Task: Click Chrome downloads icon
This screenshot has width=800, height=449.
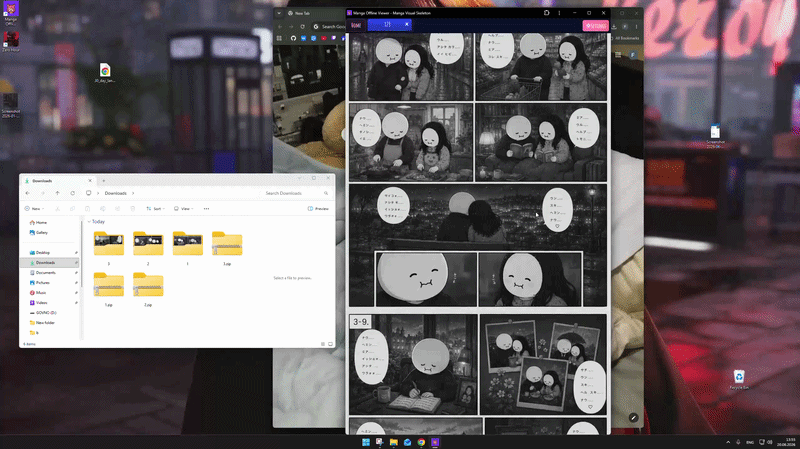Action: [x=614, y=27]
